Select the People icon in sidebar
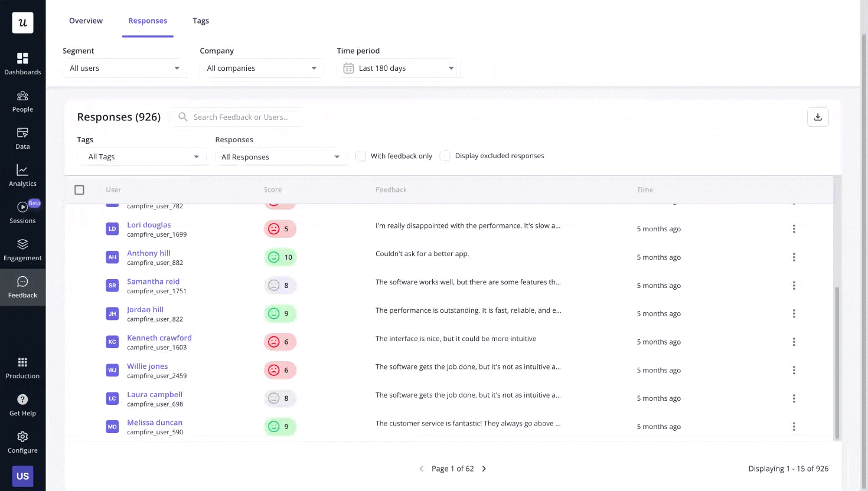 [x=22, y=101]
